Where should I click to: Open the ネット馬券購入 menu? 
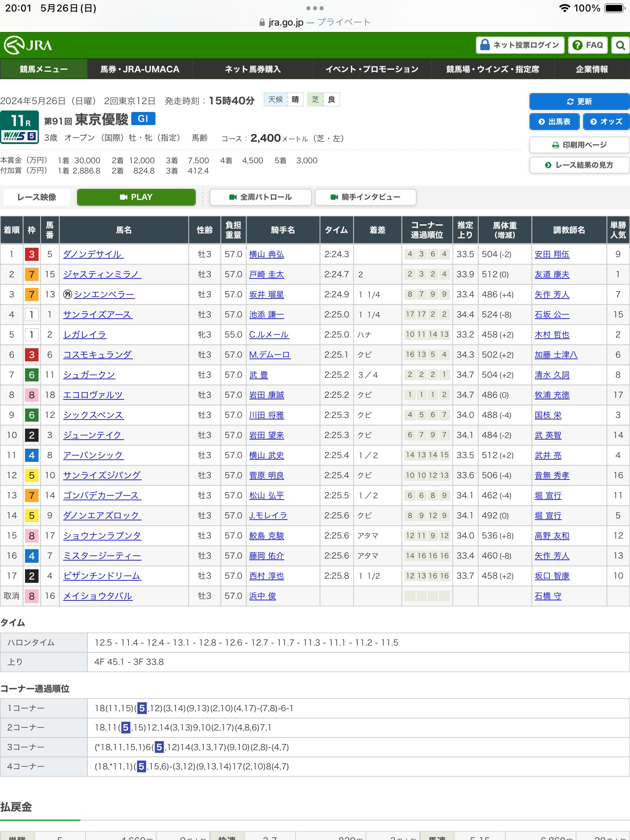(x=253, y=69)
